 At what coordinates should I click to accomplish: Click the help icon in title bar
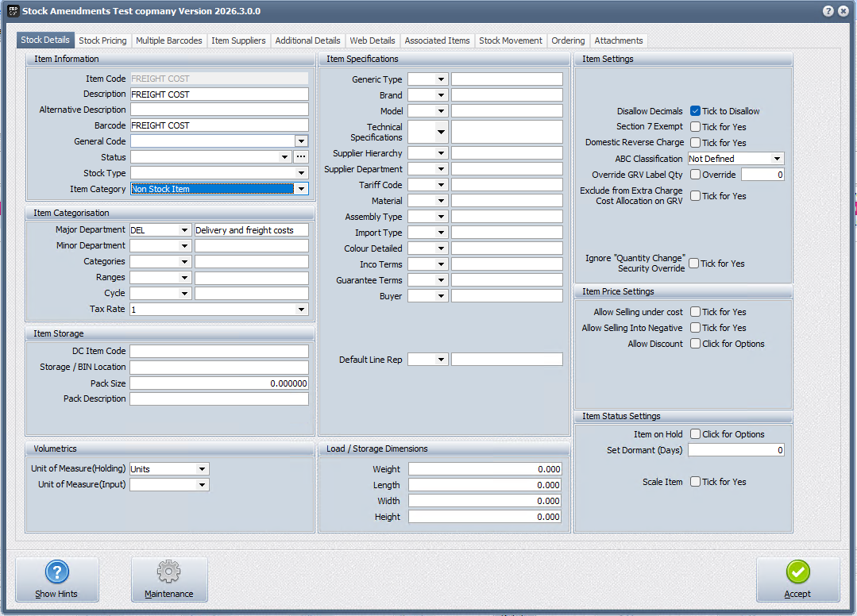pos(828,11)
